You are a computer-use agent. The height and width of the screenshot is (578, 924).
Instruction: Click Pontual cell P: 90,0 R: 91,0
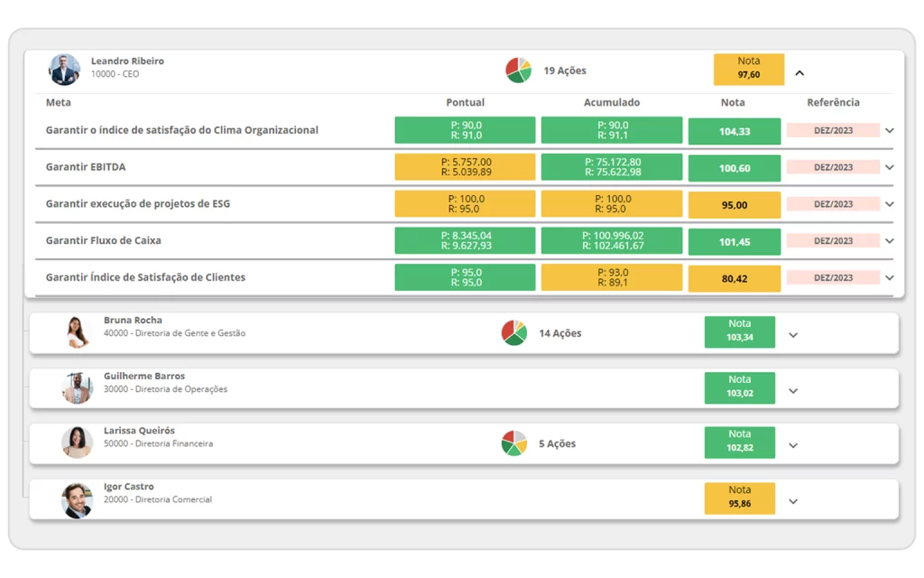(465, 130)
